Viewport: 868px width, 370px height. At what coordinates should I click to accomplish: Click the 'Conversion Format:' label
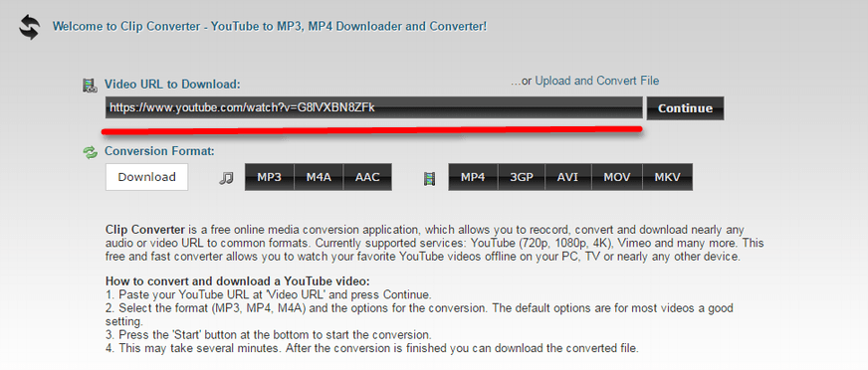coord(159,151)
